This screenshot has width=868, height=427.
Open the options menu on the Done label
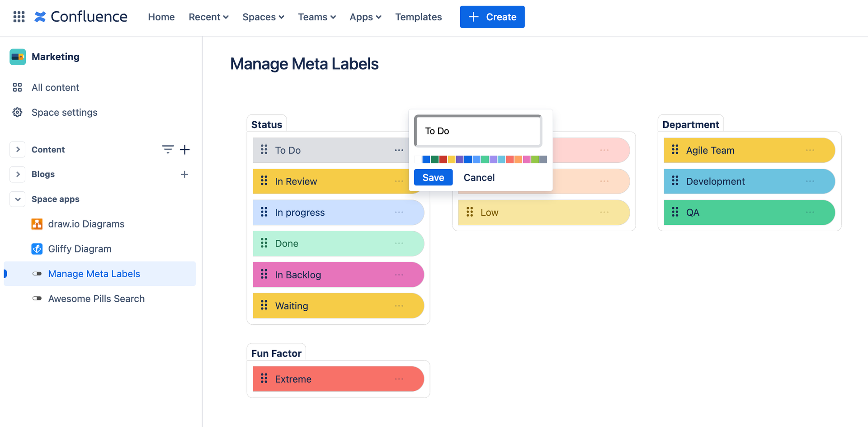399,243
